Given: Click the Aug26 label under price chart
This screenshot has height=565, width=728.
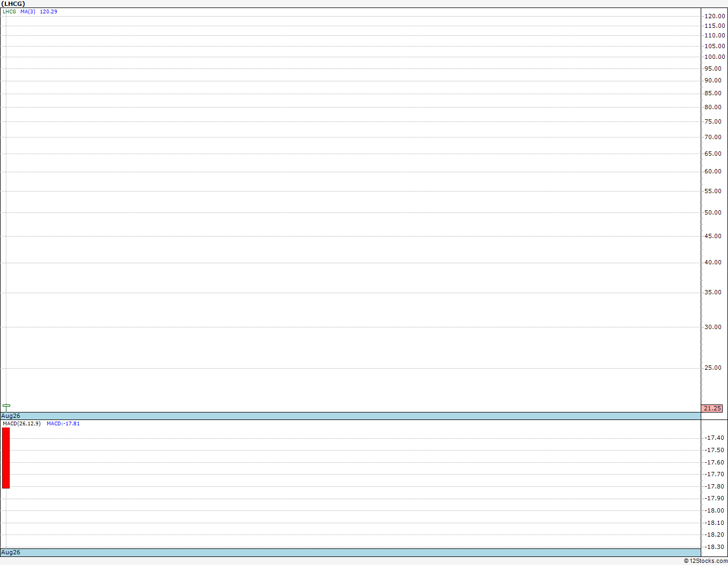Looking at the screenshot, I should tap(11, 416).
